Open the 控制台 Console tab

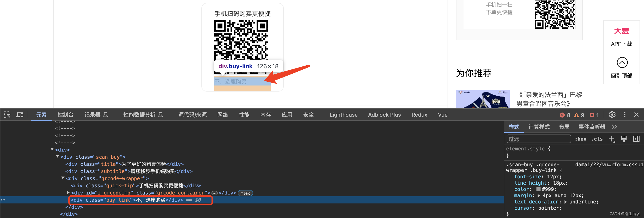pyautogui.click(x=66, y=115)
